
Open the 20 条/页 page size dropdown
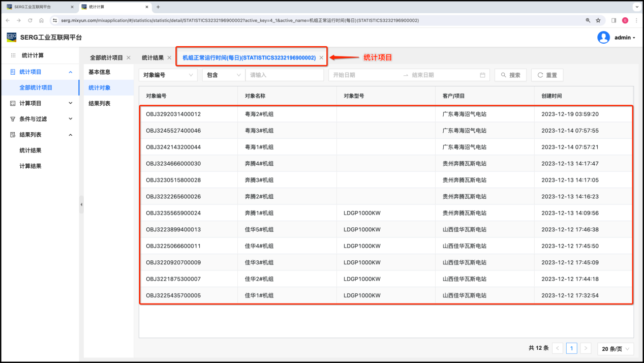pyautogui.click(x=616, y=349)
